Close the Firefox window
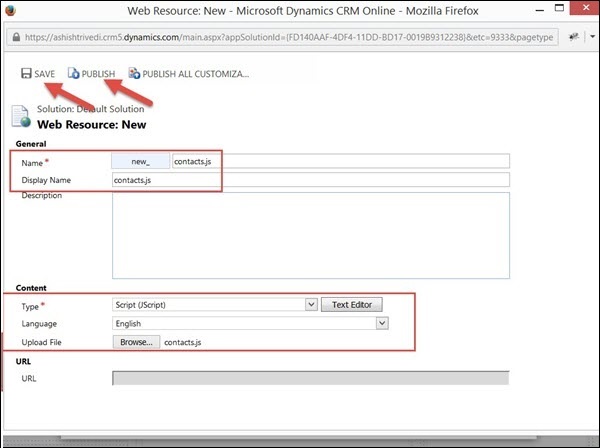The image size is (600, 448). click(585, 8)
